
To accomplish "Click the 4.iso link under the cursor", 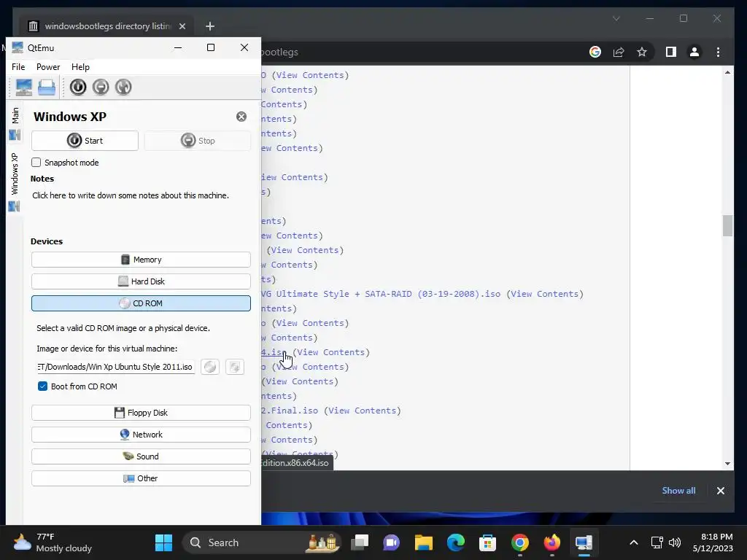I will pos(274,352).
